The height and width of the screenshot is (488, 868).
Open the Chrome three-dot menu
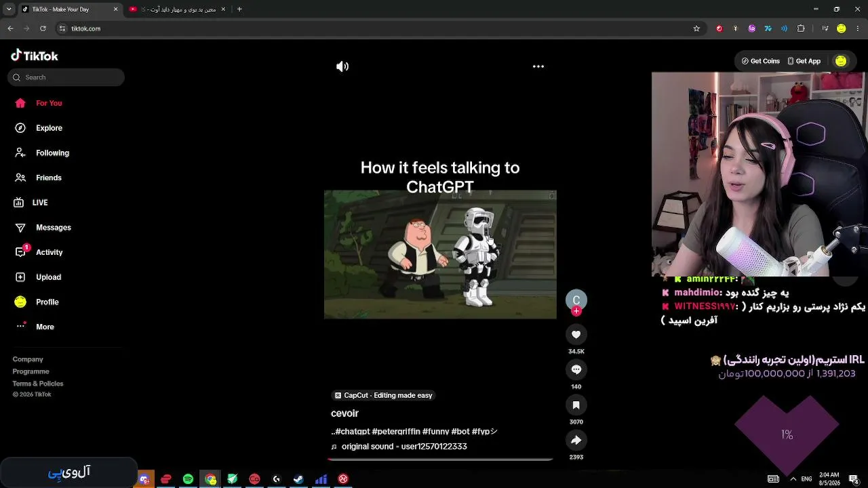(858, 28)
